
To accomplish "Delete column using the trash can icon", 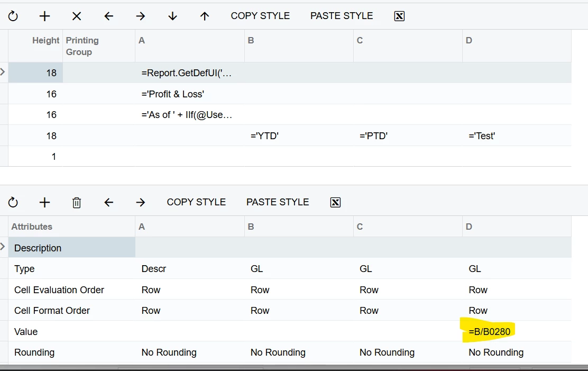I will coord(77,203).
